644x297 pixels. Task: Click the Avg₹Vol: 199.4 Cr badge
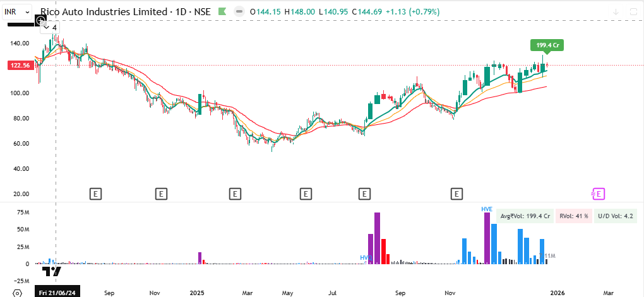click(x=525, y=216)
